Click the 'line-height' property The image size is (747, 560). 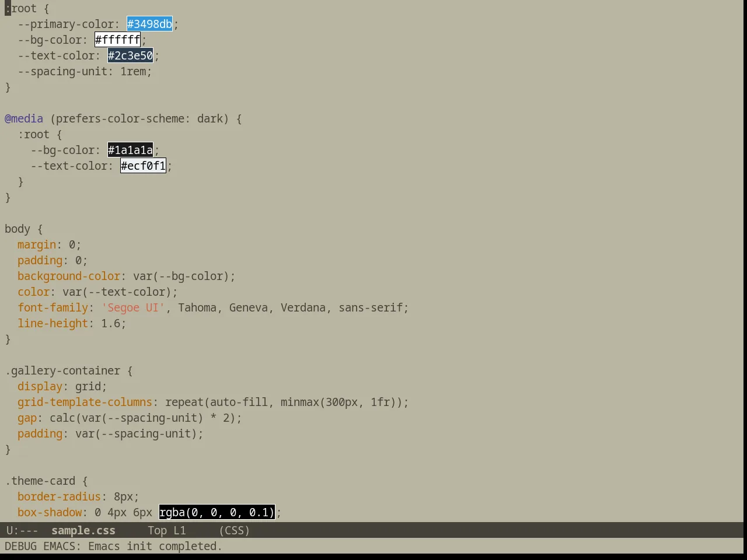[53, 323]
